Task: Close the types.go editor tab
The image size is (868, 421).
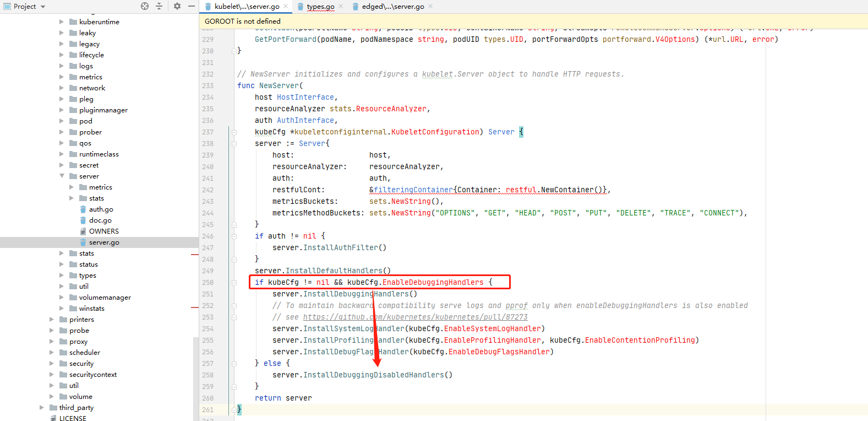Action: pyautogui.click(x=341, y=7)
